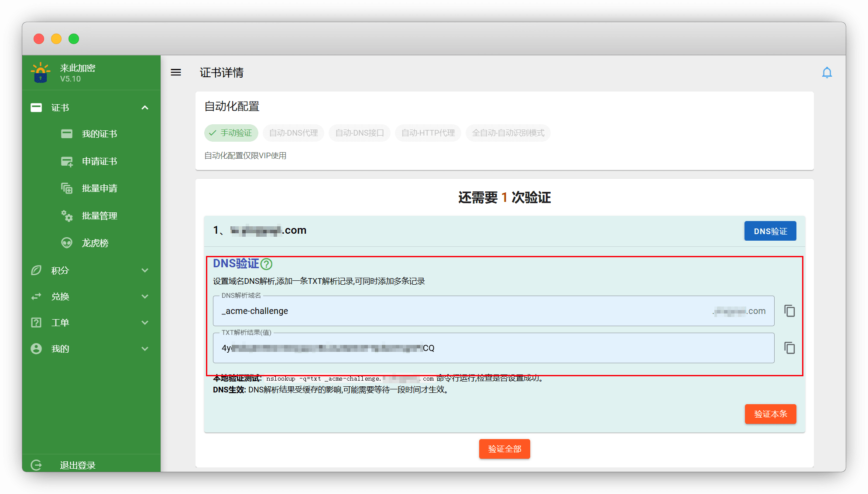Click the 退出登录 logout icon
Viewport: 868px width, 494px height.
pyautogui.click(x=37, y=465)
